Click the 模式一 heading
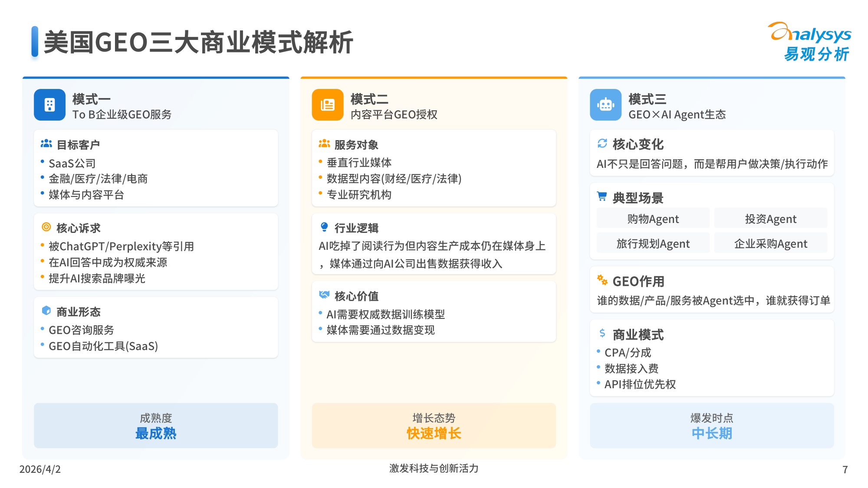 click(x=92, y=99)
